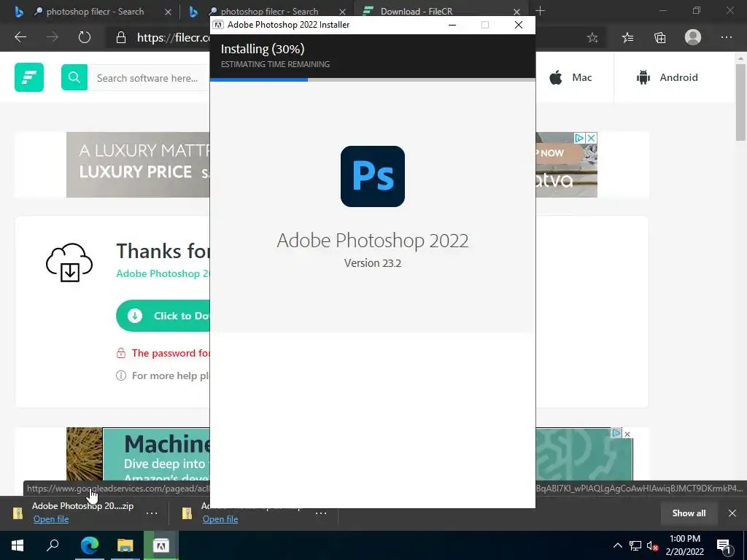Open Edge Settings and more menu
This screenshot has width=747, height=560.
tap(727, 37)
